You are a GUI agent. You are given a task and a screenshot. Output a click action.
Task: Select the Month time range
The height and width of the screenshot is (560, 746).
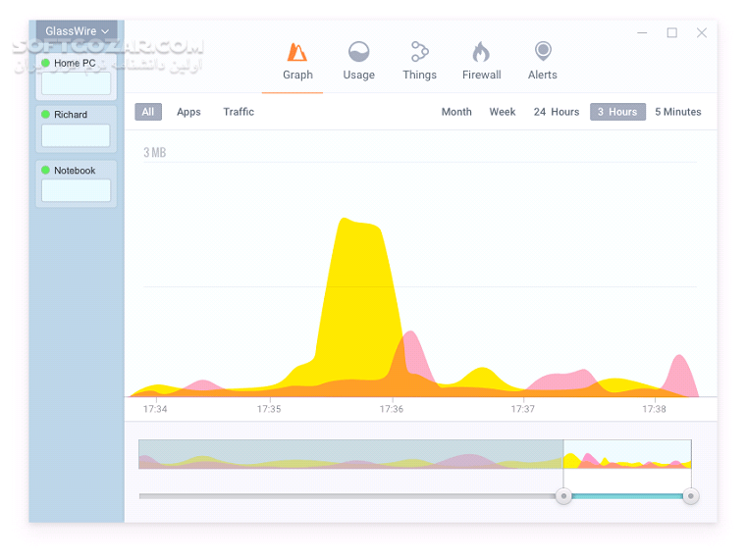pyautogui.click(x=456, y=112)
